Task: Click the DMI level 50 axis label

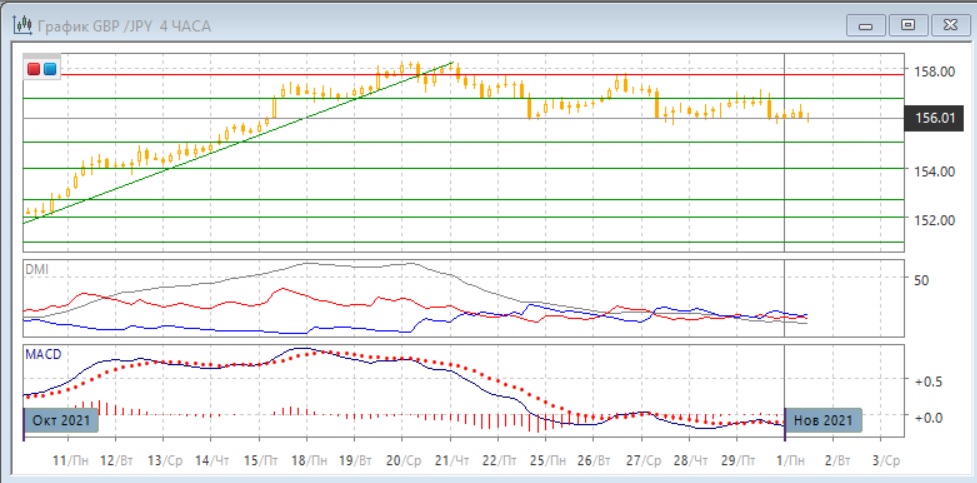Action: coord(920,281)
